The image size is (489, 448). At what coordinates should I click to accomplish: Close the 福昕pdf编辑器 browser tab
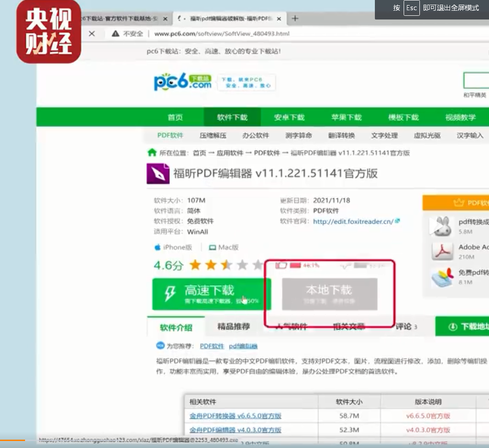279,19
